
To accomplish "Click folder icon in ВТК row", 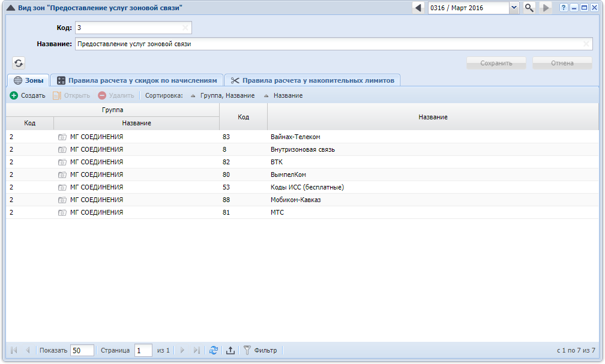I will click(x=62, y=162).
